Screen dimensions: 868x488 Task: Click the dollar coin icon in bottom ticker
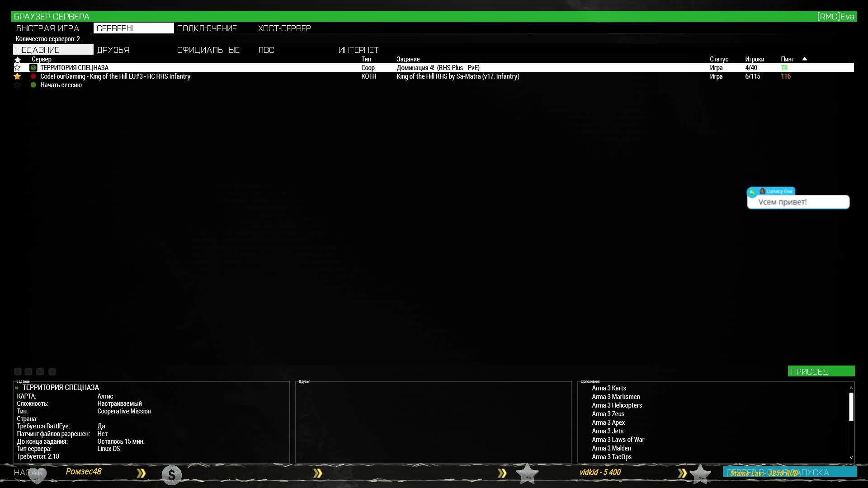point(172,475)
